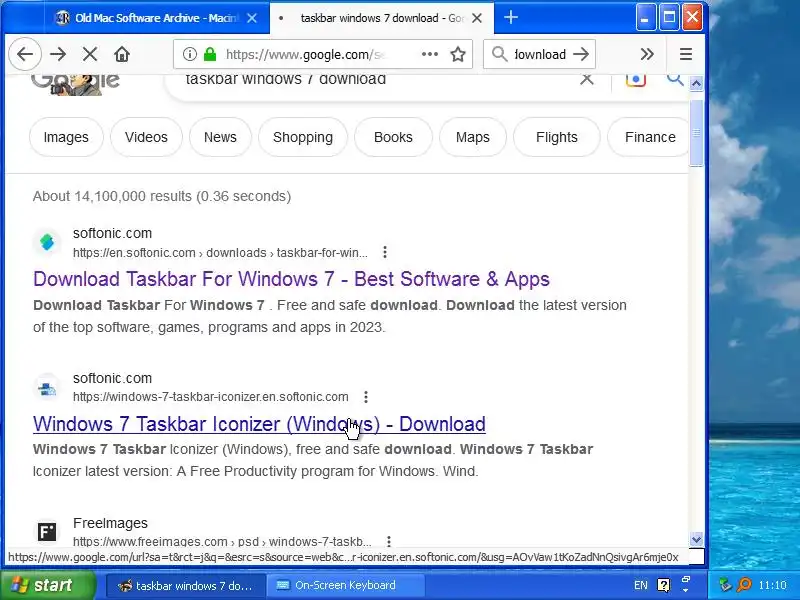Viewport: 800px width, 600px height.
Task: Close the Old Mac Software Archive tab
Action: click(252, 18)
